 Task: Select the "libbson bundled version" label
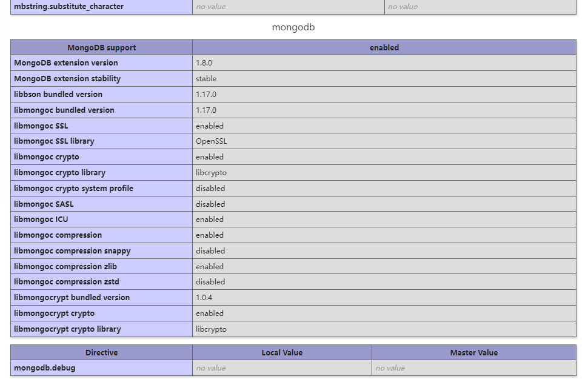(x=58, y=95)
